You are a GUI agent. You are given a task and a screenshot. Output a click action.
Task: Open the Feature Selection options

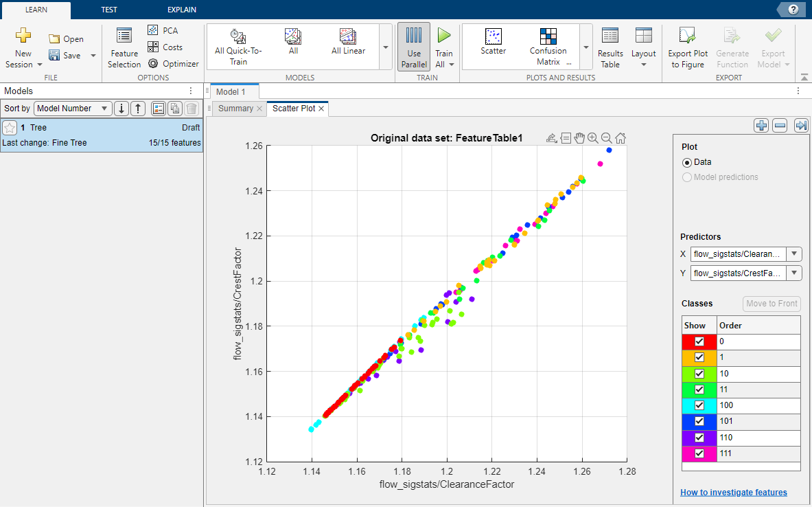tap(124, 48)
